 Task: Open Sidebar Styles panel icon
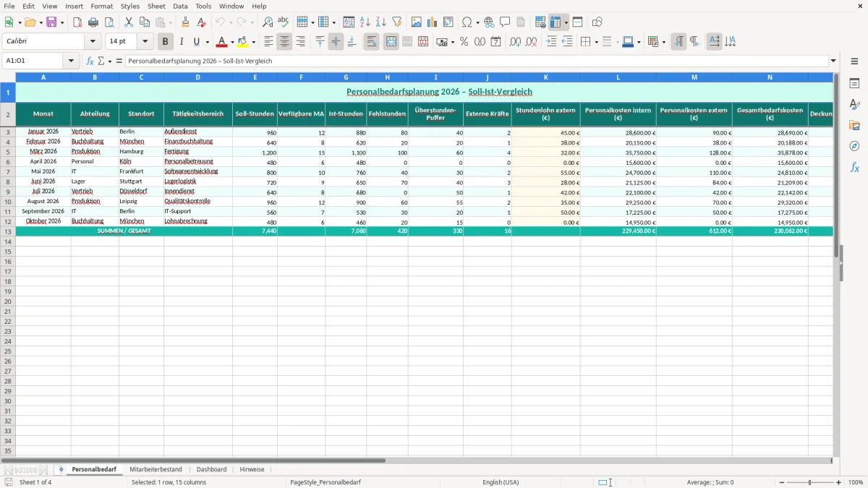tap(855, 105)
